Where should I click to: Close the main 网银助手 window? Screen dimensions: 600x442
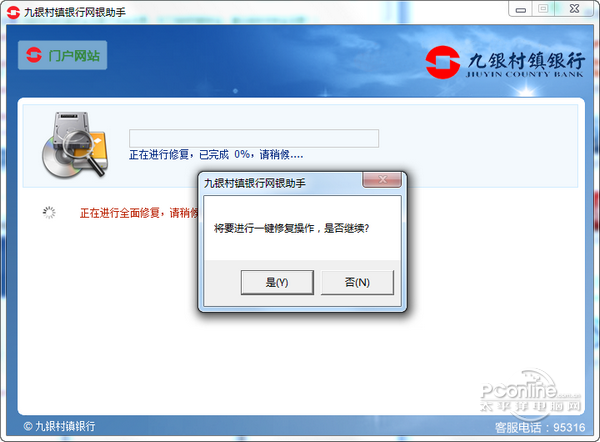[x=574, y=9]
